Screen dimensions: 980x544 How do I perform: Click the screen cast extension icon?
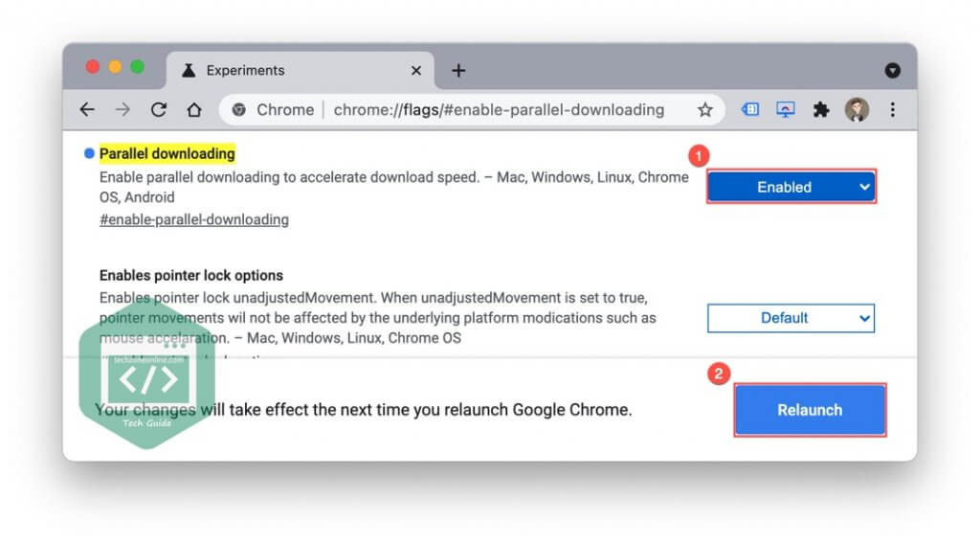coord(786,110)
